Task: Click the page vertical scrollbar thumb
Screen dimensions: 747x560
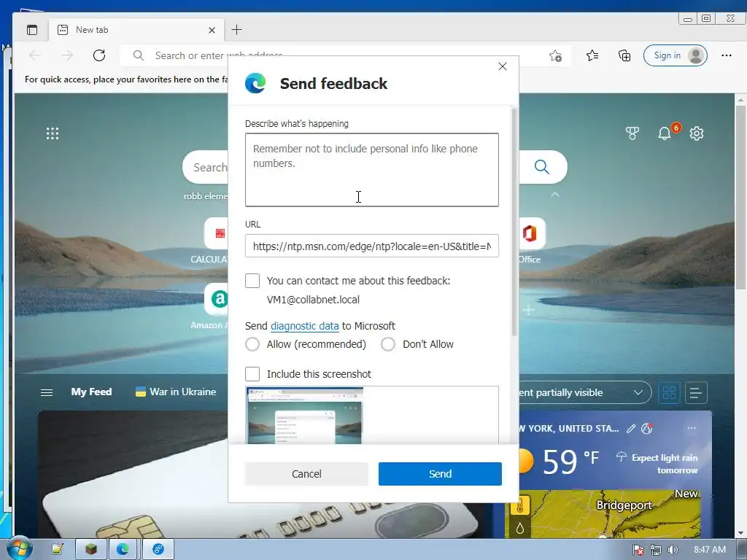Action: click(x=740, y=197)
